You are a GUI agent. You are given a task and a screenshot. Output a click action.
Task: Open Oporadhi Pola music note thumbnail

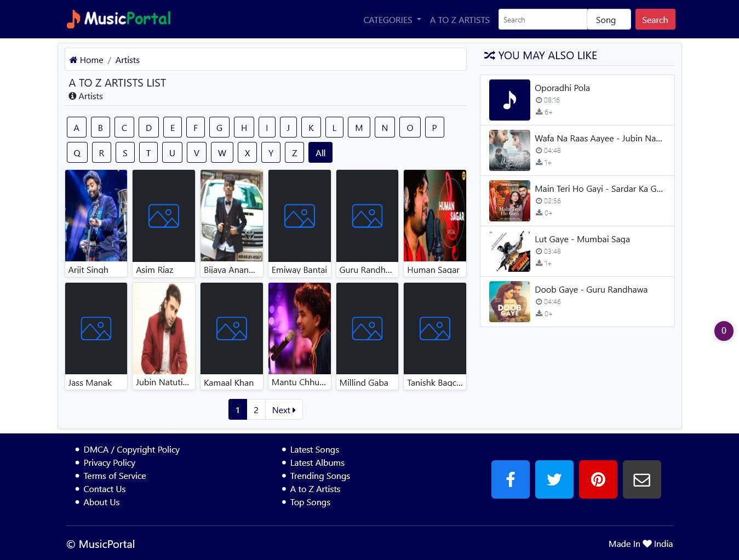(509, 100)
